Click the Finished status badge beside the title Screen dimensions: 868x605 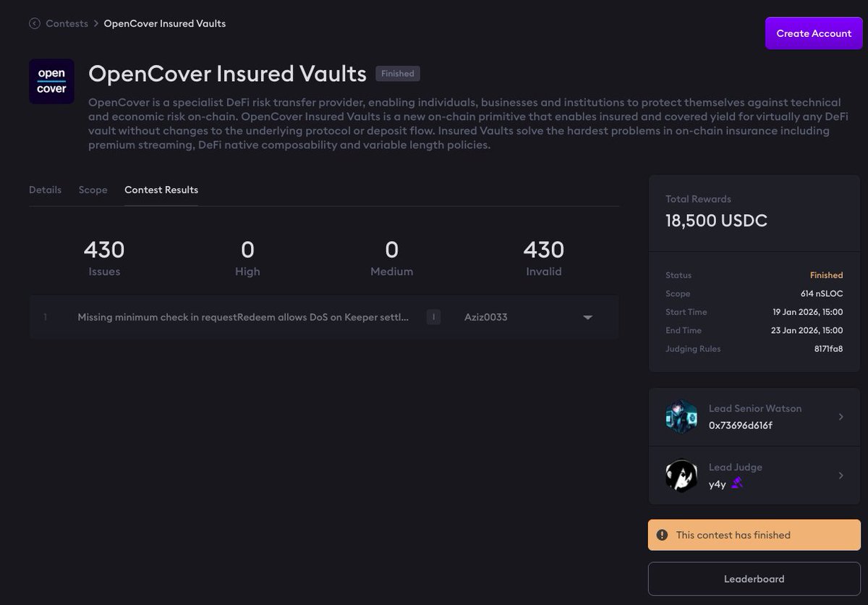(x=397, y=73)
